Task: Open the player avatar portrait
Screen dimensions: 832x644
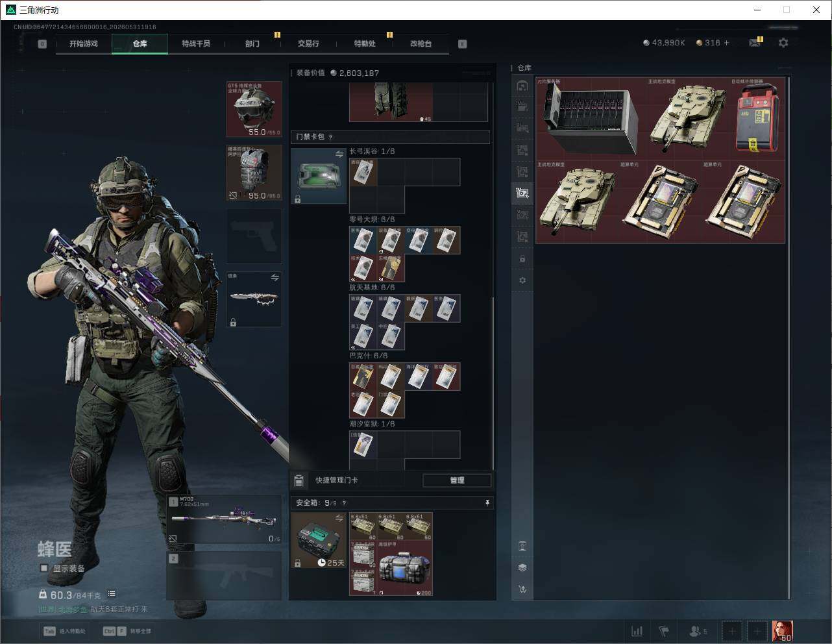Action: pyautogui.click(x=782, y=631)
